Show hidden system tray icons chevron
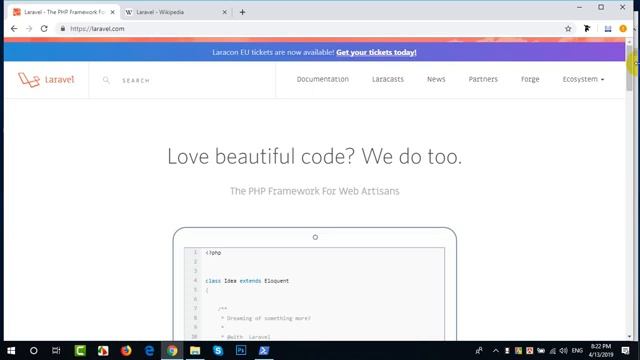 pyautogui.click(x=496, y=351)
